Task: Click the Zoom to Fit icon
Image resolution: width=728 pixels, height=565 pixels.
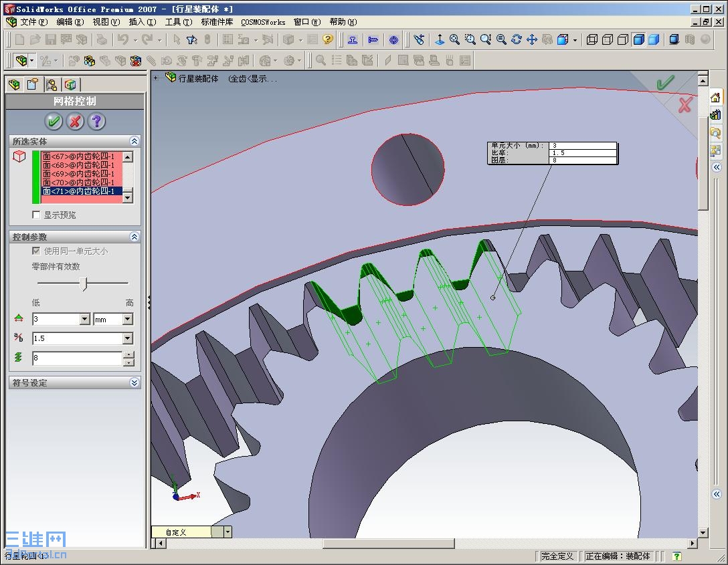Action: pos(454,40)
